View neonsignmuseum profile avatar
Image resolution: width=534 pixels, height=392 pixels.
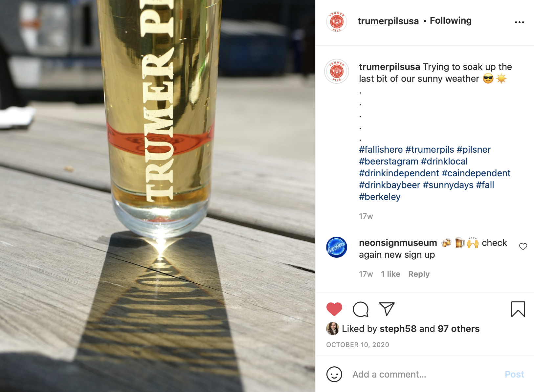(336, 247)
